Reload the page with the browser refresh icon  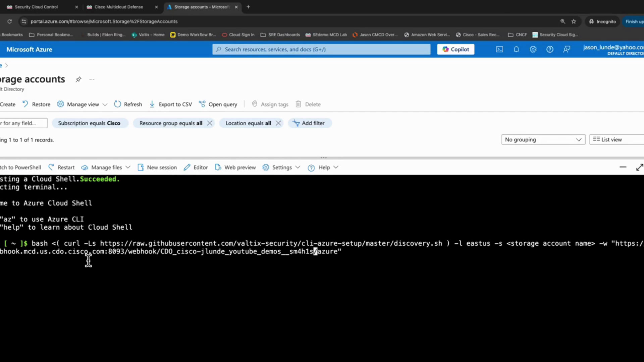pyautogui.click(x=9, y=21)
